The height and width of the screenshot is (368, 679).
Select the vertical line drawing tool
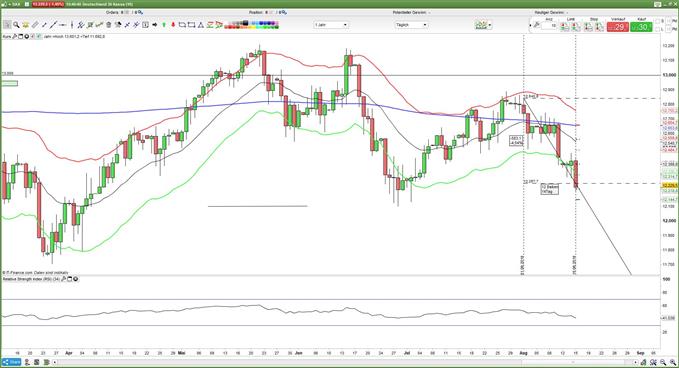[72, 25]
